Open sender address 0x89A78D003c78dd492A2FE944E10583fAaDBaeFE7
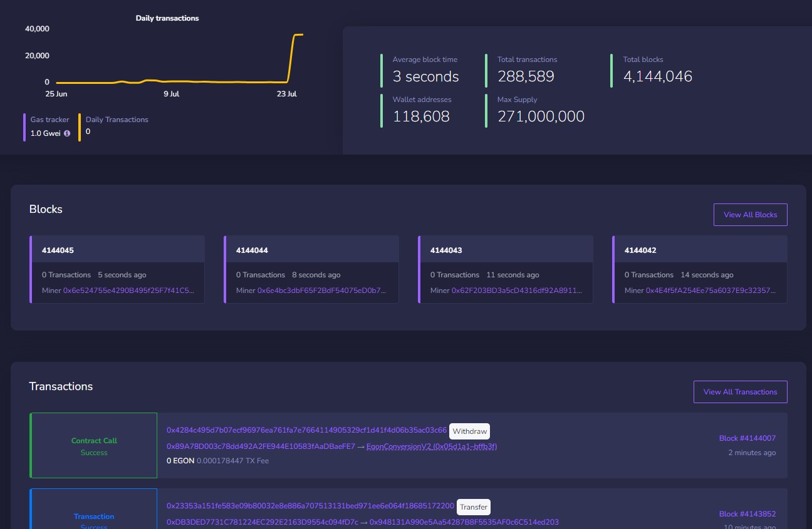 click(261, 446)
